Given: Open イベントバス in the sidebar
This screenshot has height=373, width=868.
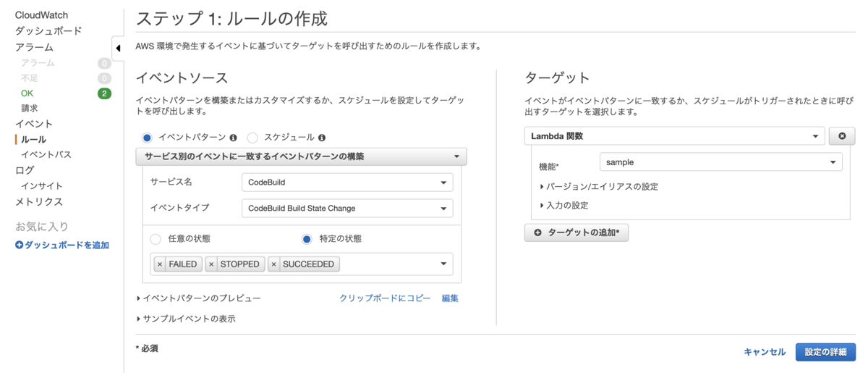Looking at the screenshot, I should tap(46, 154).
